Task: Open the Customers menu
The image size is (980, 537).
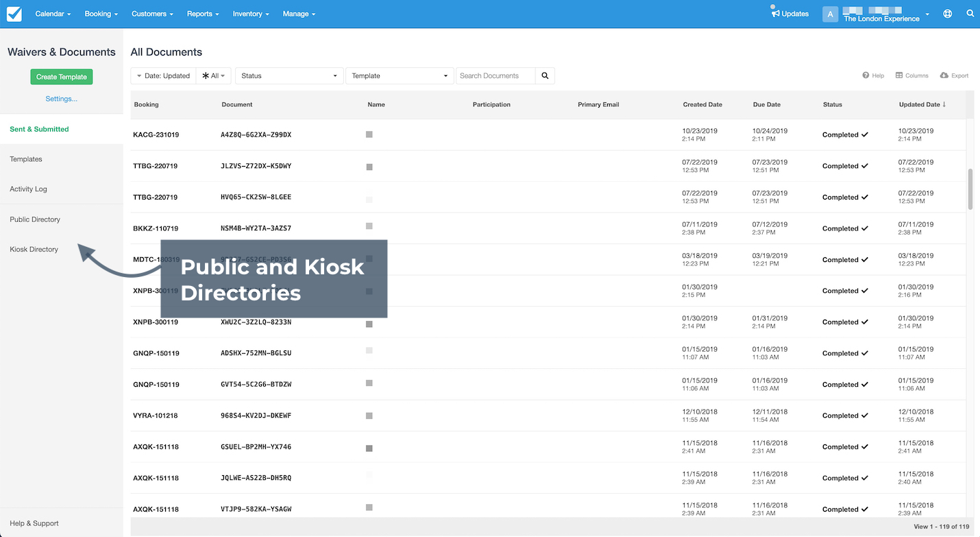Action: [152, 14]
